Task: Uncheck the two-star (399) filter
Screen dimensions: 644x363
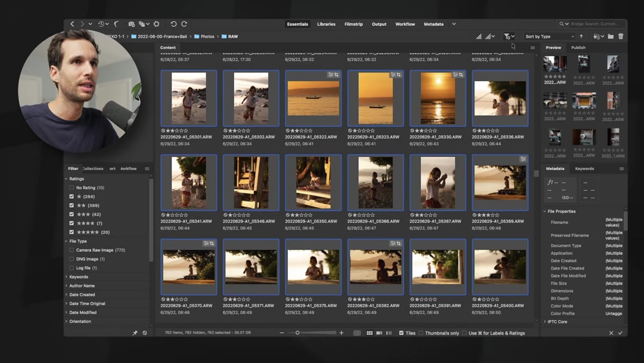Action: click(x=71, y=205)
